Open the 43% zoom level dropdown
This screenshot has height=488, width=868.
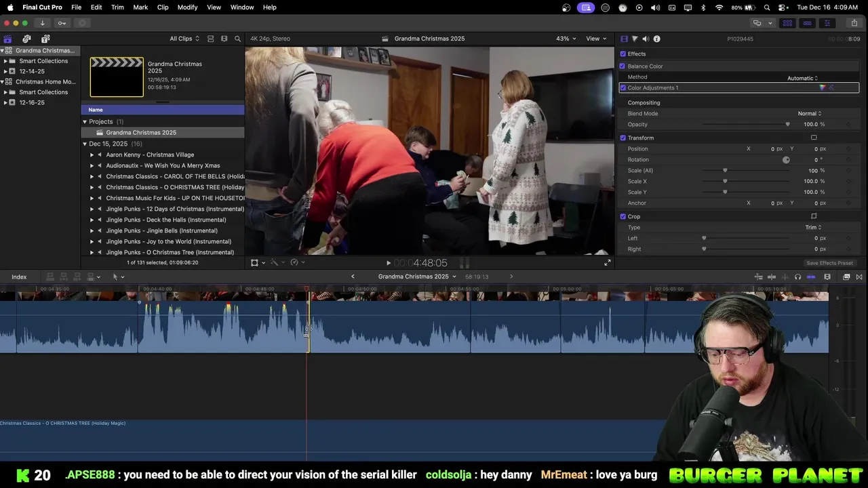(566, 39)
